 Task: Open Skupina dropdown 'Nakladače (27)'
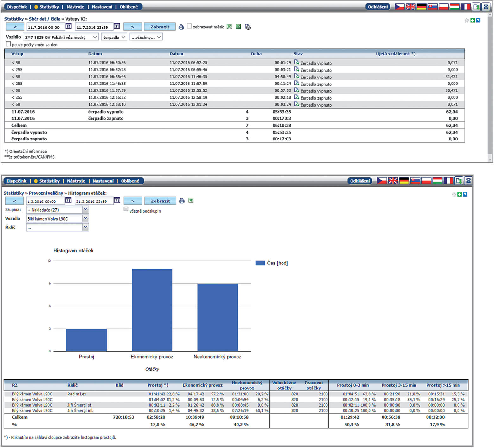coord(57,210)
